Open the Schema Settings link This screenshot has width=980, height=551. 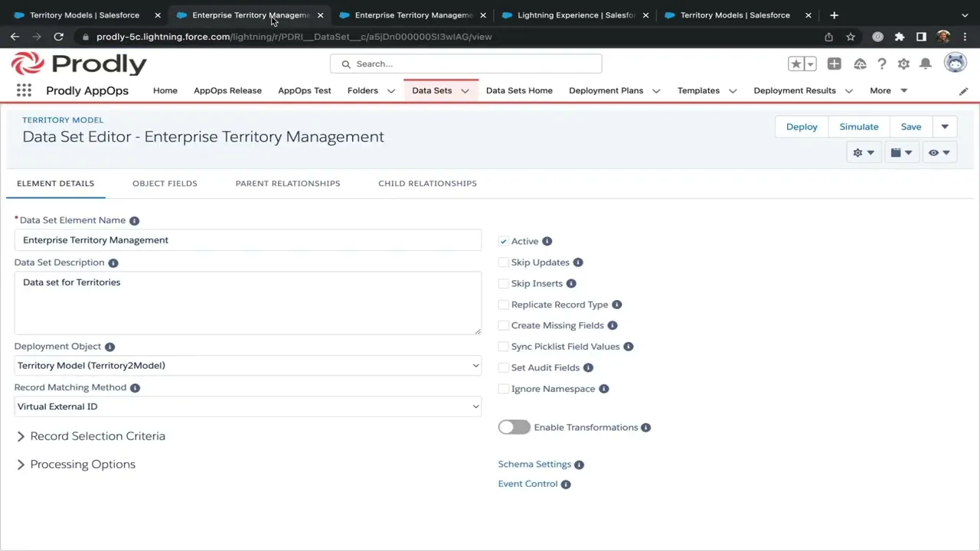coord(534,465)
